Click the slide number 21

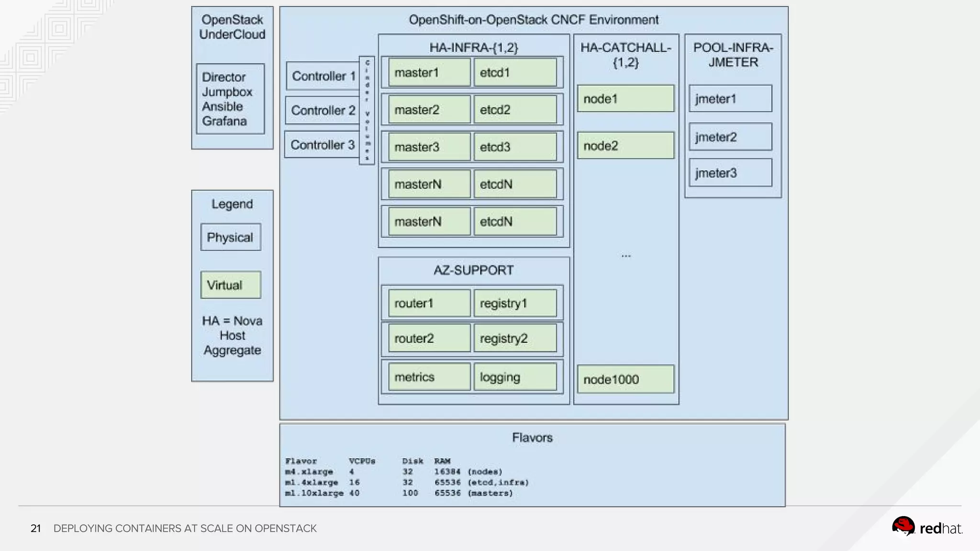pos(36,529)
